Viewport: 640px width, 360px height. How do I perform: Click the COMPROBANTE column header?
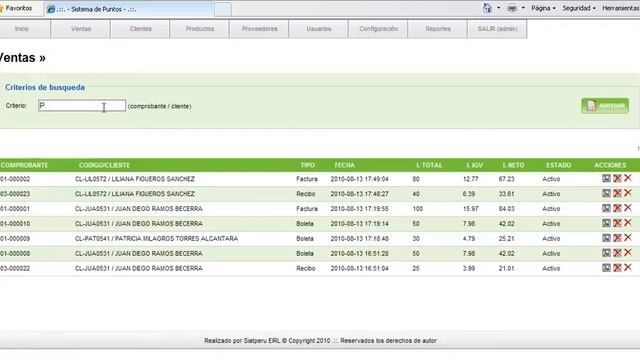click(x=24, y=165)
